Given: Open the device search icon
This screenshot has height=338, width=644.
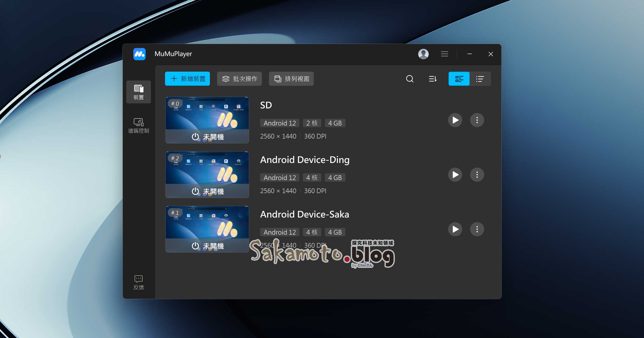Looking at the screenshot, I should [x=410, y=79].
